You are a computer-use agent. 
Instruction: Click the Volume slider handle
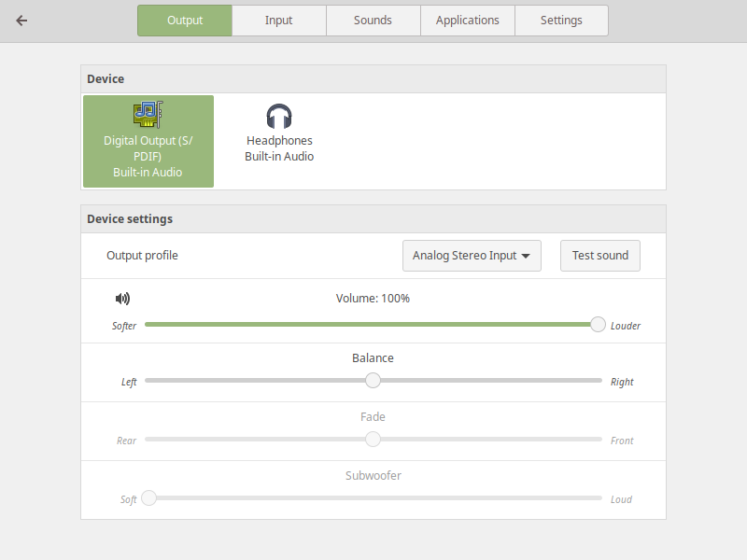point(598,324)
